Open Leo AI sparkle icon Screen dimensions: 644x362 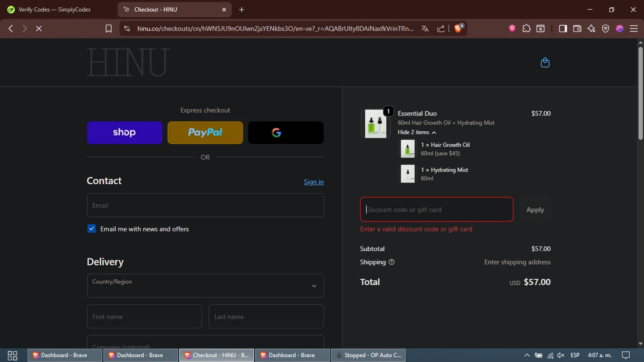point(591,28)
